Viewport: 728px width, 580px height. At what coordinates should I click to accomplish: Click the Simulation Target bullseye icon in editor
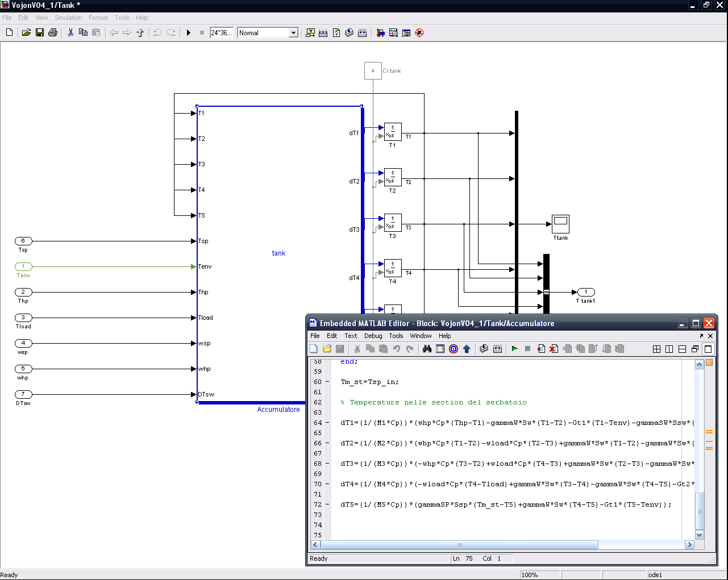tap(454, 349)
